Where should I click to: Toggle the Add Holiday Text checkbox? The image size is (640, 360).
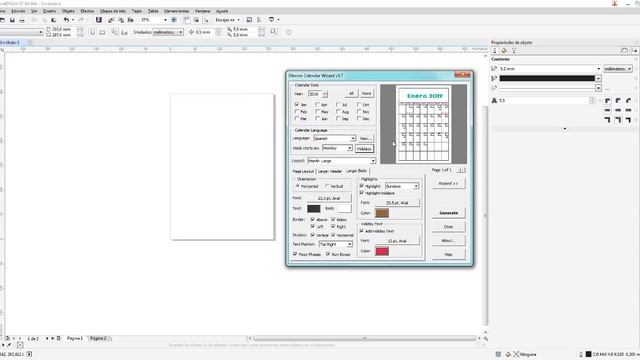point(362,231)
